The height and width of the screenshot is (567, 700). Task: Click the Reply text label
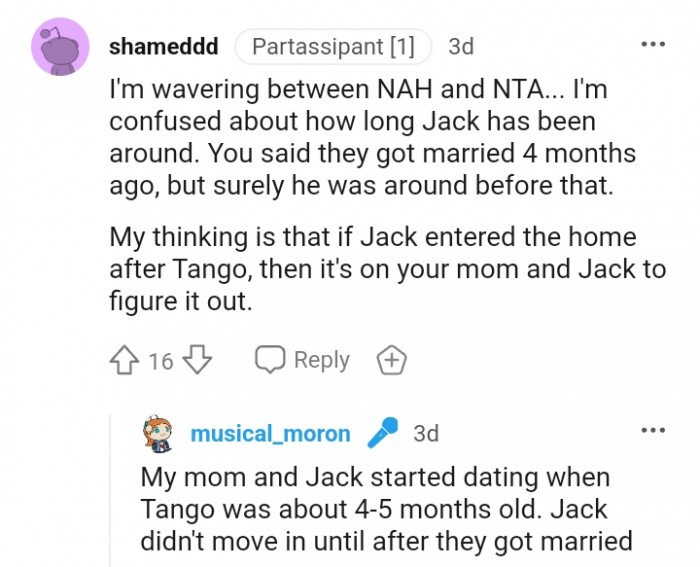pos(321,360)
